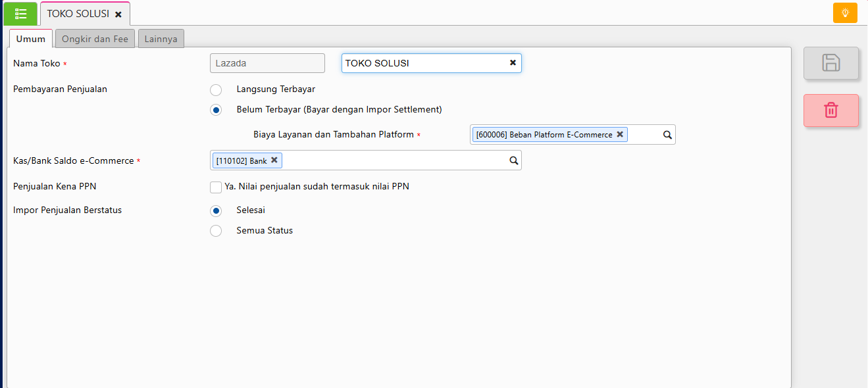Select the Semua Status radio option

click(x=216, y=231)
